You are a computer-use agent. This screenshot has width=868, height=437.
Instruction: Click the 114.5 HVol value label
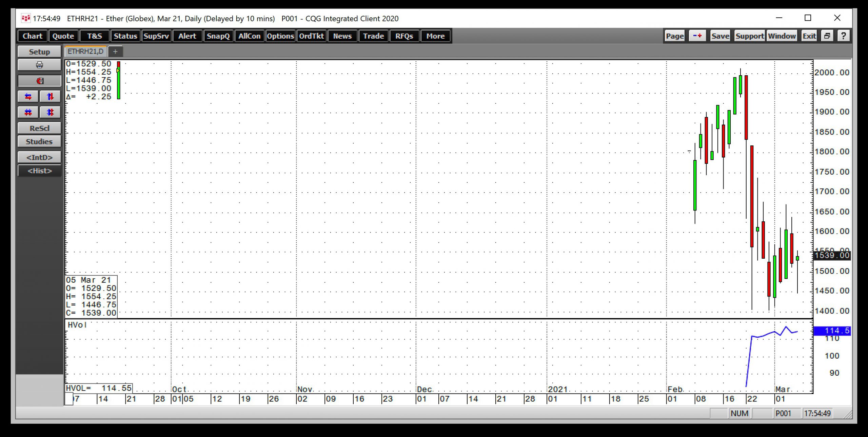[832, 331]
